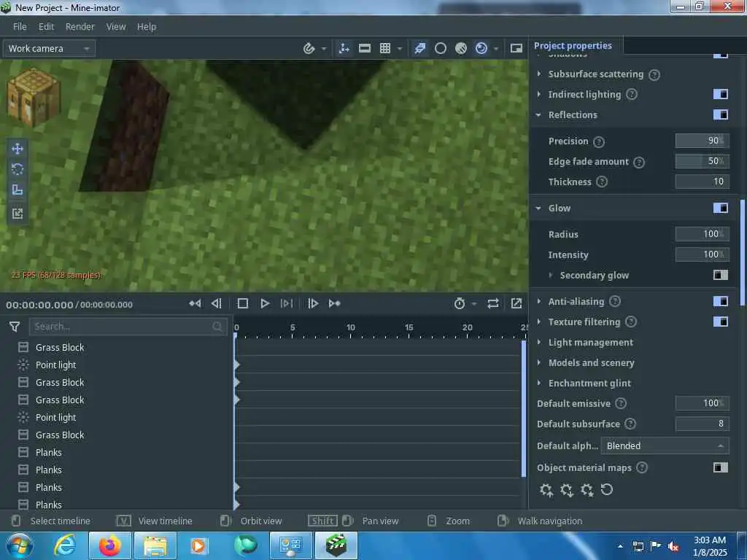
Task: Expand the Light management section
Action: coord(539,343)
